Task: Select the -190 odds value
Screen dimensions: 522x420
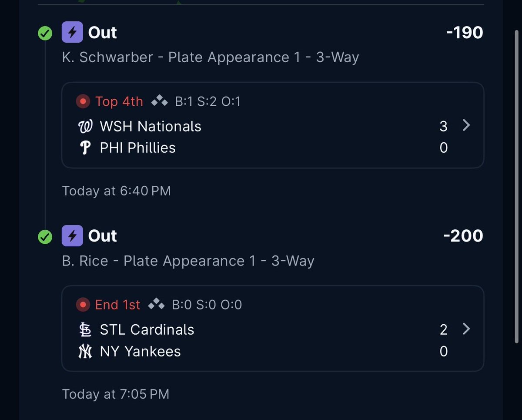Action: [465, 33]
